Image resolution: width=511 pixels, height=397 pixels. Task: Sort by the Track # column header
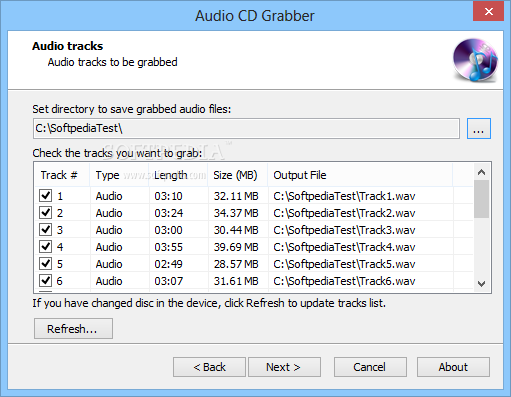coord(62,175)
